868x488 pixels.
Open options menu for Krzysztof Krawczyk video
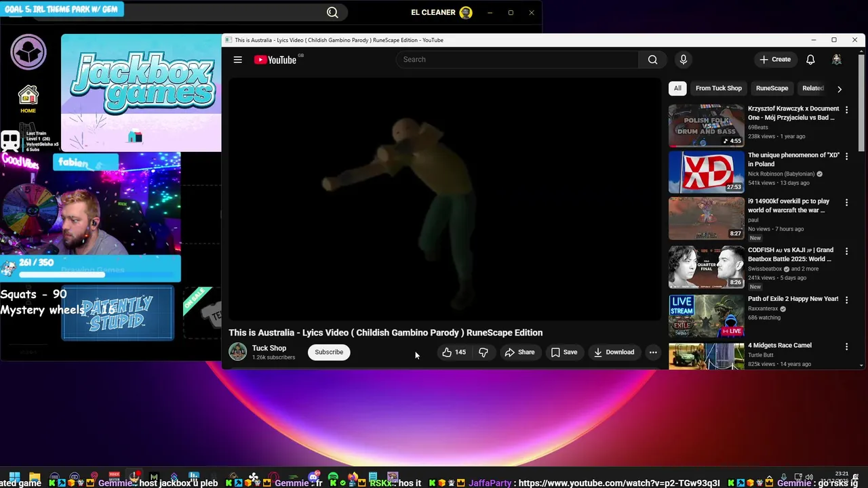point(846,110)
